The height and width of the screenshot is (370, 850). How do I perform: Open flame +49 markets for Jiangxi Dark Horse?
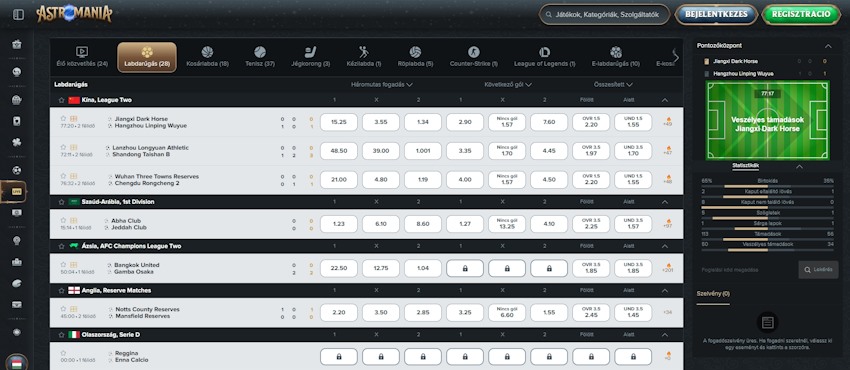click(668, 121)
